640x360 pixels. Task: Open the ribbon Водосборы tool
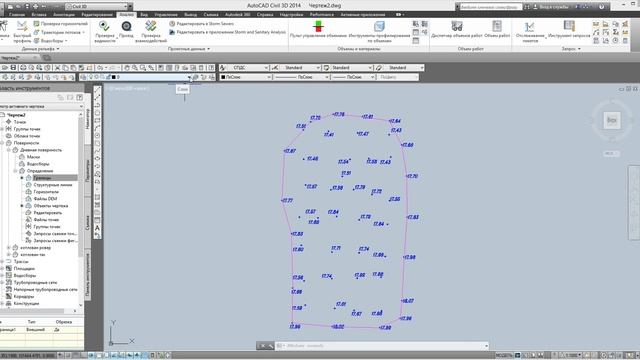(51, 41)
